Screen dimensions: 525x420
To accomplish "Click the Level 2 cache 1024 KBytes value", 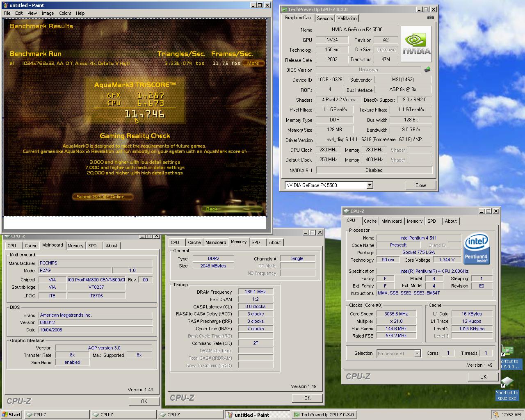I will pos(472,329).
